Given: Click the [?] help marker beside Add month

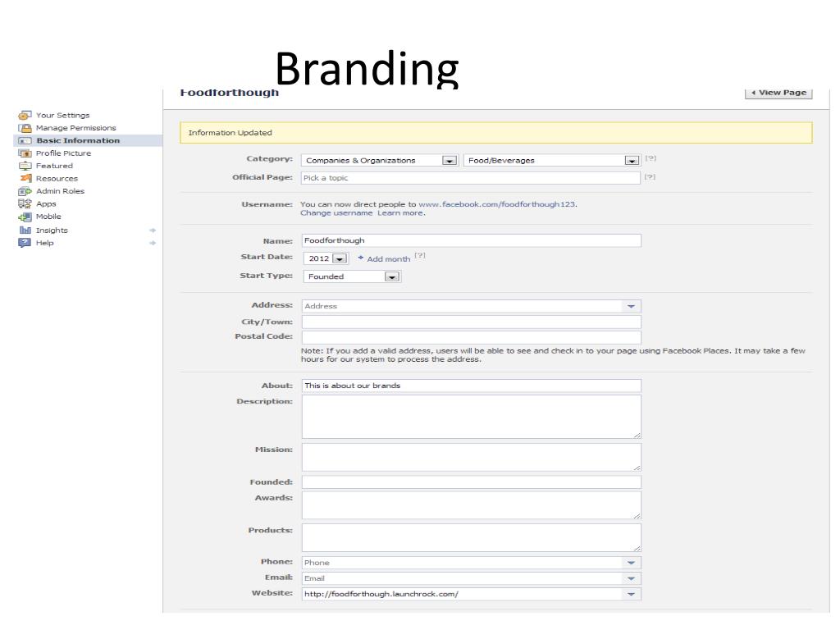Looking at the screenshot, I should 420,256.
